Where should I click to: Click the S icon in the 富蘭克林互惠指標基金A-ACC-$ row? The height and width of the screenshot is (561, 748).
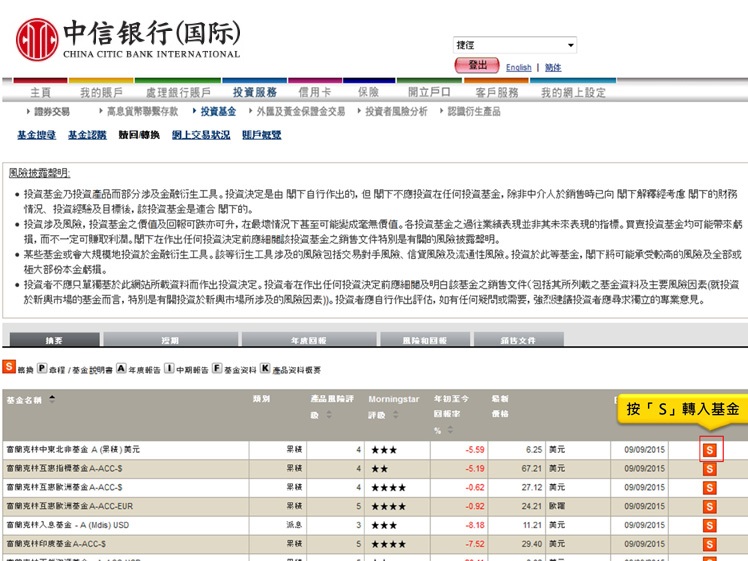(x=710, y=469)
